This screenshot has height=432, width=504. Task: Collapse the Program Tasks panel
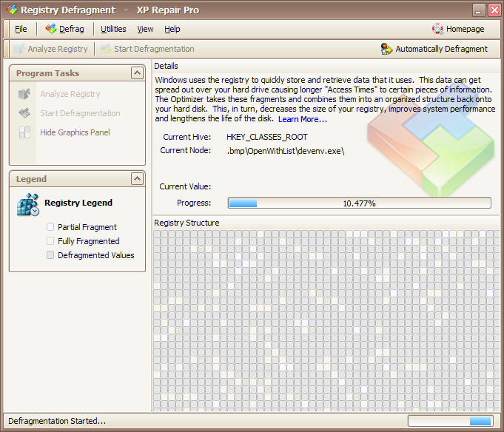(x=137, y=73)
